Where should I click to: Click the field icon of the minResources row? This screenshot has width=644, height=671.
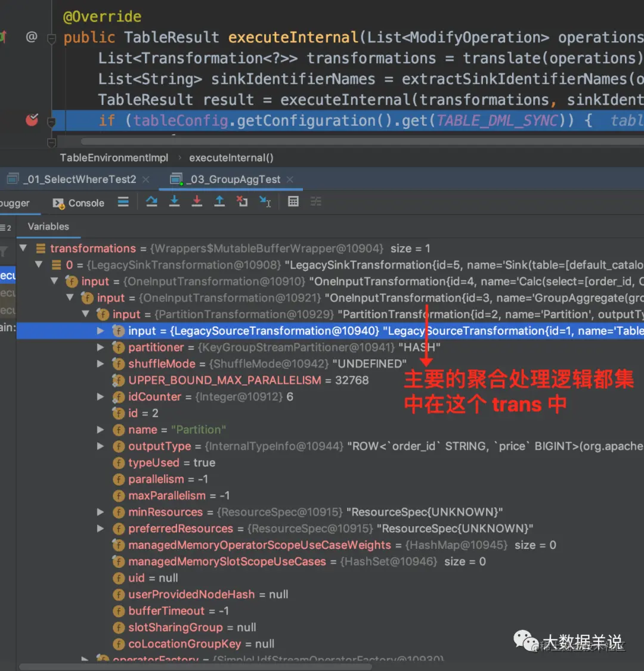point(118,512)
